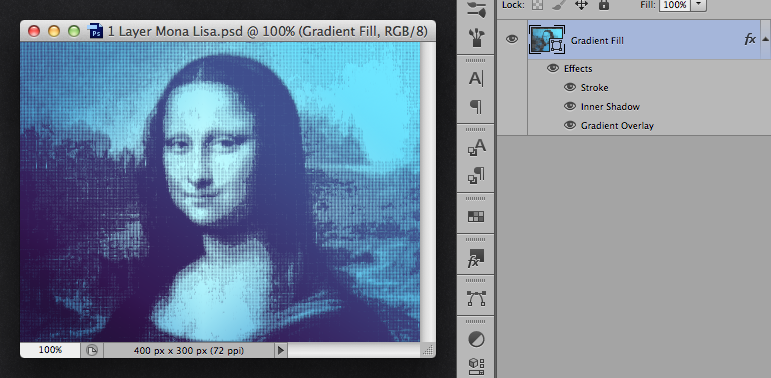Zoom the Mona Lisa document window with green button

point(74,31)
